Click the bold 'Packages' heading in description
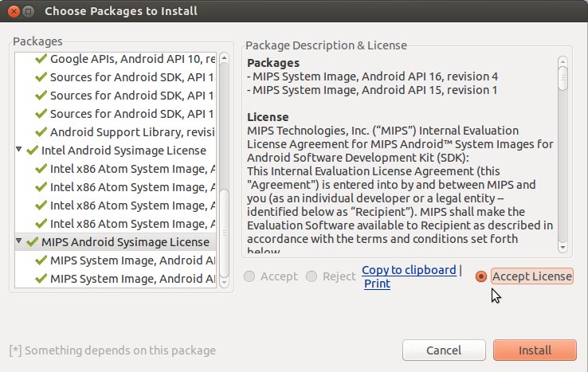The image size is (588, 372). 273,63
